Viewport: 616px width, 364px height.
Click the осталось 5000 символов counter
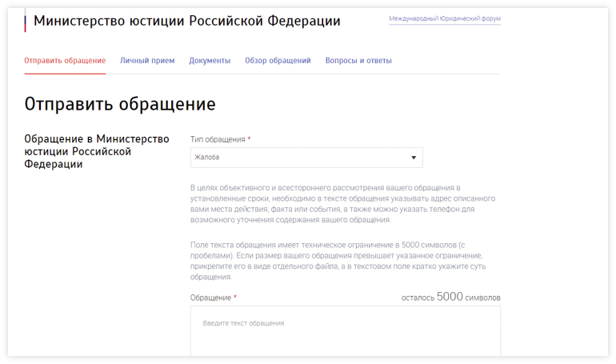pyautogui.click(x=450, y=297)
